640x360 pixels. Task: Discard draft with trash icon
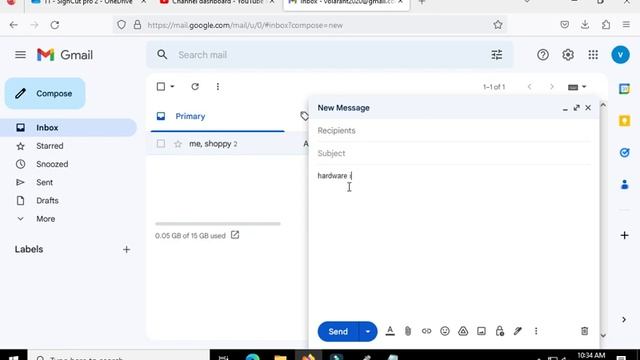(584, 331)
